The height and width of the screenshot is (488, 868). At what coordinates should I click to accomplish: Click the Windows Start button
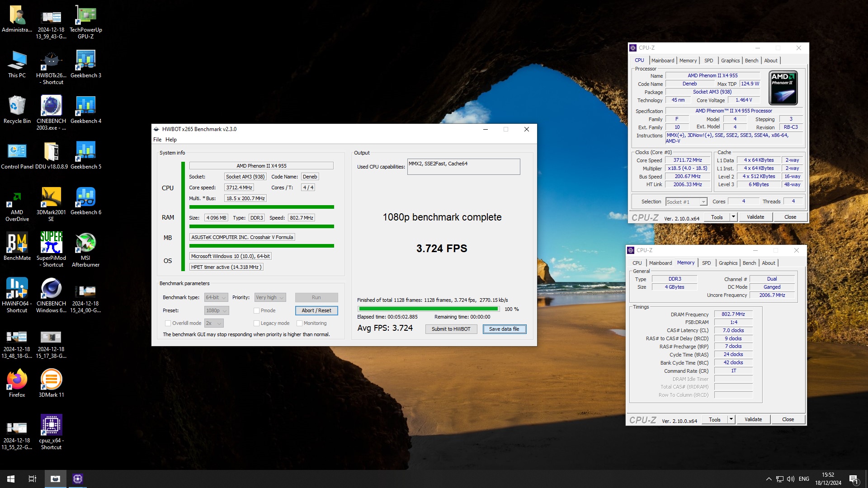pos(11,479)
